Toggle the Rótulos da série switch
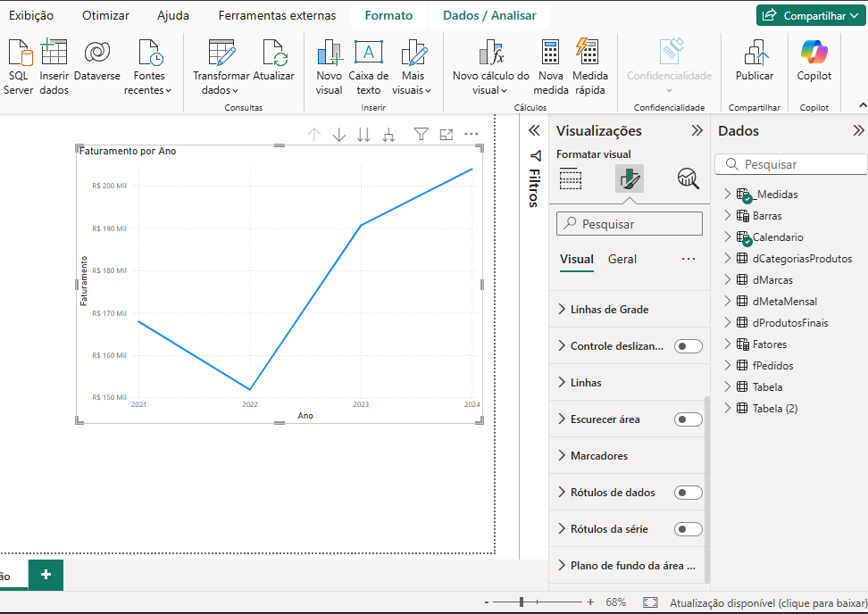Viewport: 868px width, 614px height. (x=689, y=529)
